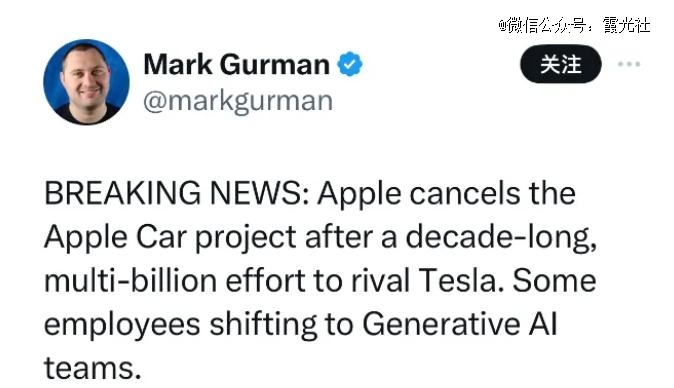Click the word "effort" in the tweet
Viewport: 674px width, 388px height.
[265, 280]
